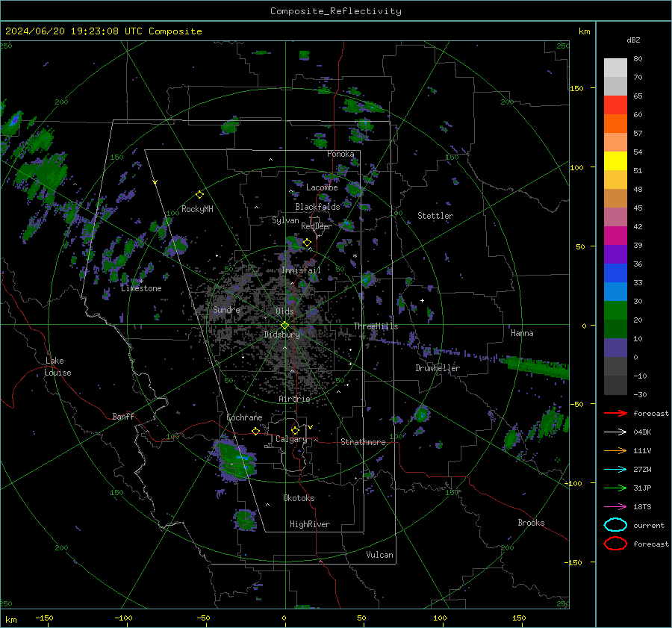The width and height of the screenshot is (672, 628).
Task: Click the green 31JP arrow in the legend
Action: (x=615, y=488)
